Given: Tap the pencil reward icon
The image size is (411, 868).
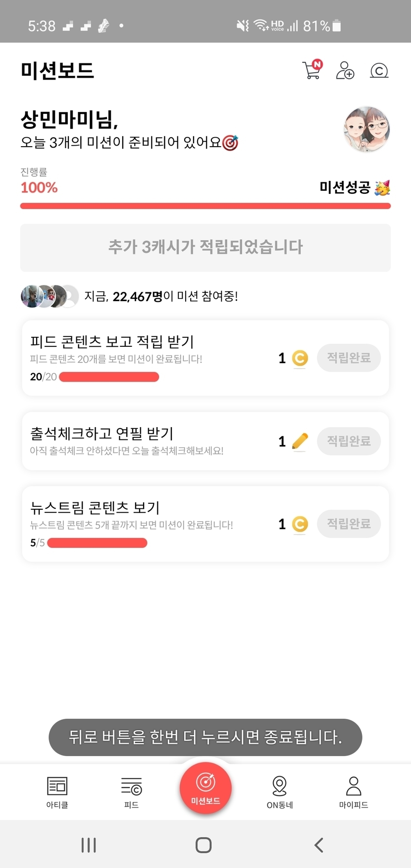Looking at the screenshot, I should (x=300, y=441).
